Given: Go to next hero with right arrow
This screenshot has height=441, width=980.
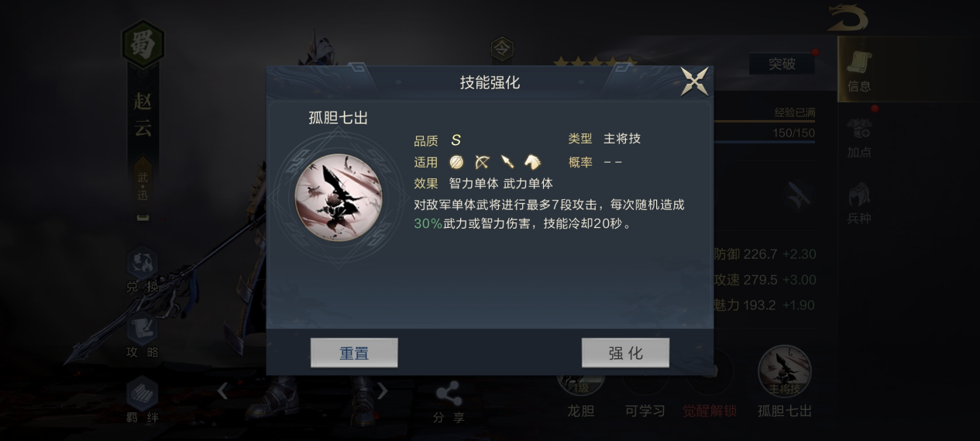Looking at the screenshot, I should [x=382, y=391].
